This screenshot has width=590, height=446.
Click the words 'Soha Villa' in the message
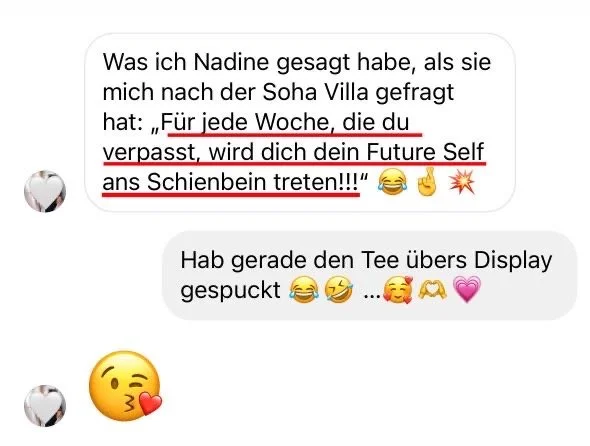click(315, 92)
